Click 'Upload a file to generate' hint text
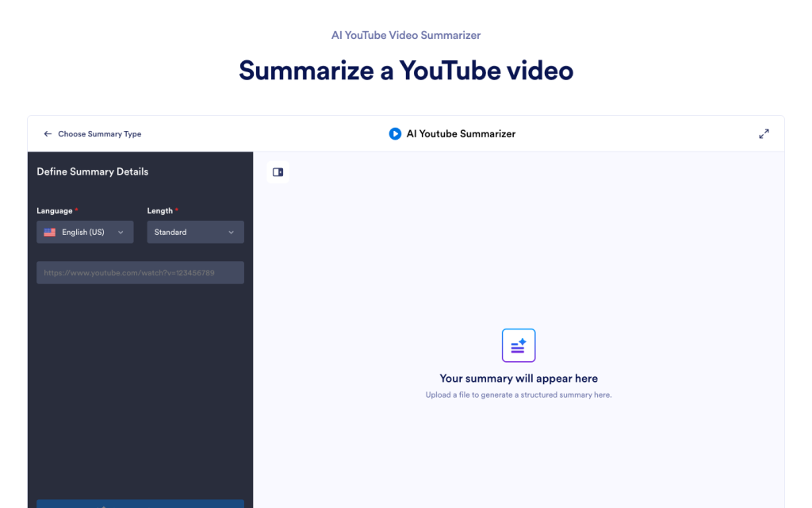This screenshot has width=812, height=508. point(519,395)
